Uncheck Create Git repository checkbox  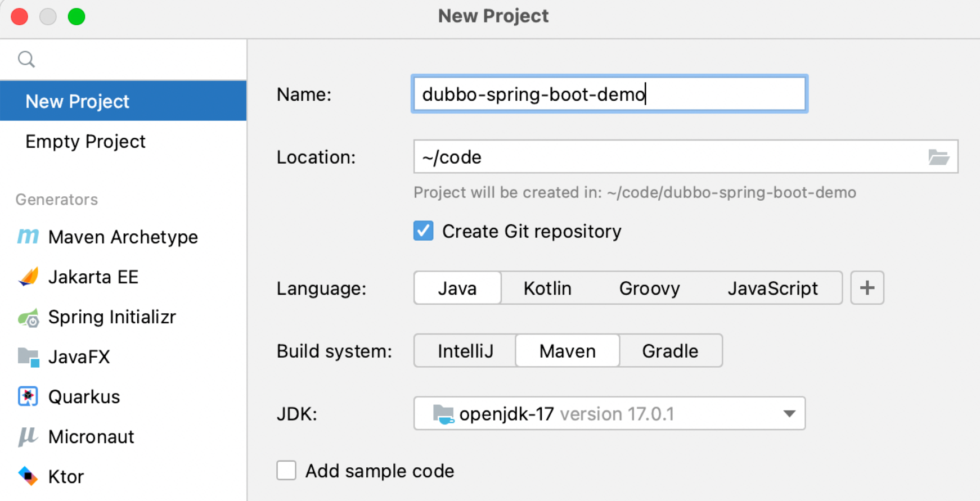pyautogui.click(x=423, y=231)
